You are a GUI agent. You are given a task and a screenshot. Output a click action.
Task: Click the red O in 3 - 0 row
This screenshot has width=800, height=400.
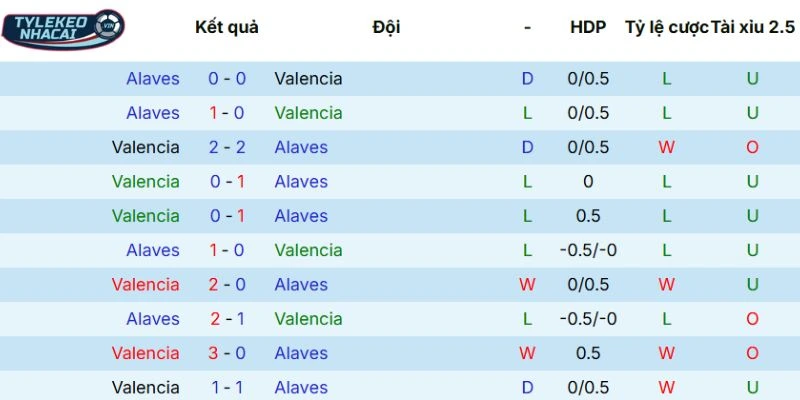pyautogui.click(x=752, y=353)
